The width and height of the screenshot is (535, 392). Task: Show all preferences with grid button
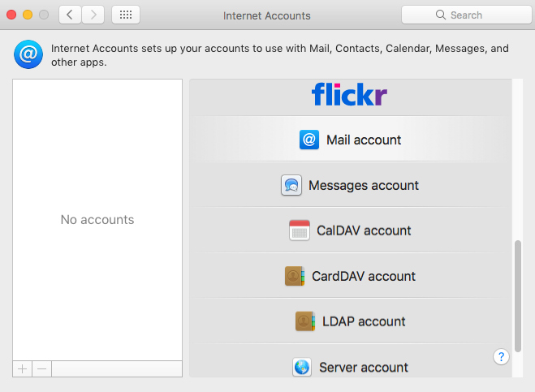[x=126, y=15]
